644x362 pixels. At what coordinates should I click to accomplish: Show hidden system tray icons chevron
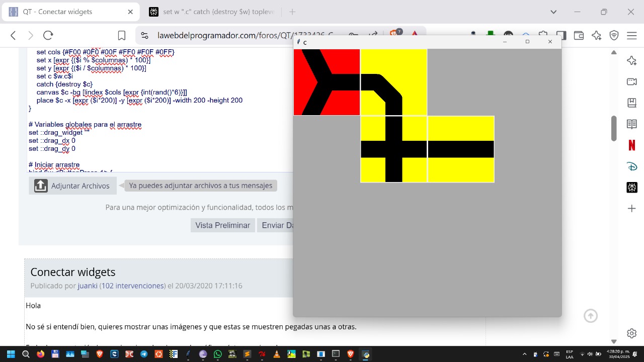click(525, 354)
